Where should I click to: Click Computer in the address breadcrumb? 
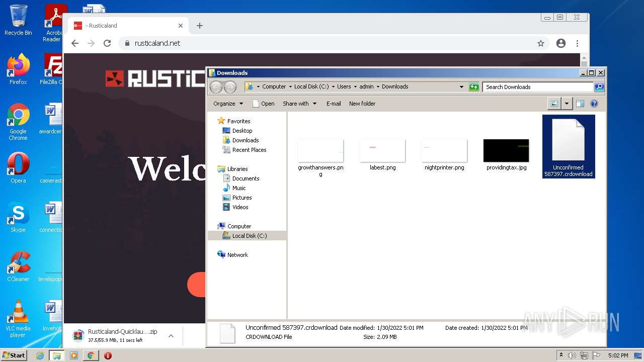[x=274, y=86]
